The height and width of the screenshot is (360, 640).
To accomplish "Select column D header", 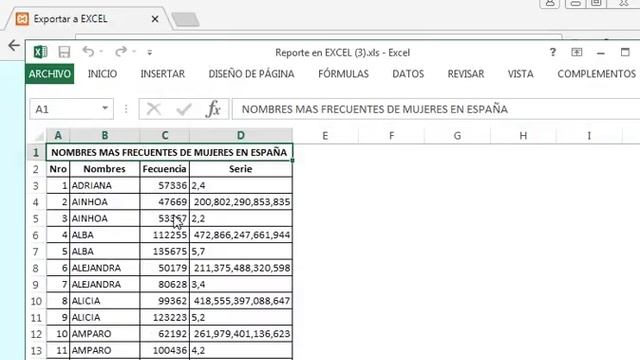I will pyautogui.click(x=241, y=136).
